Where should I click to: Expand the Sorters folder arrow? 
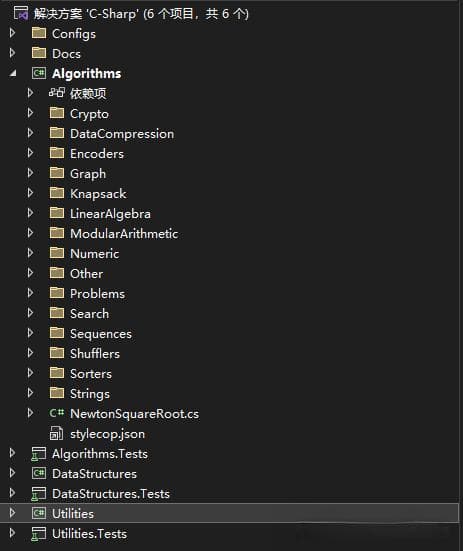(31, 373)
